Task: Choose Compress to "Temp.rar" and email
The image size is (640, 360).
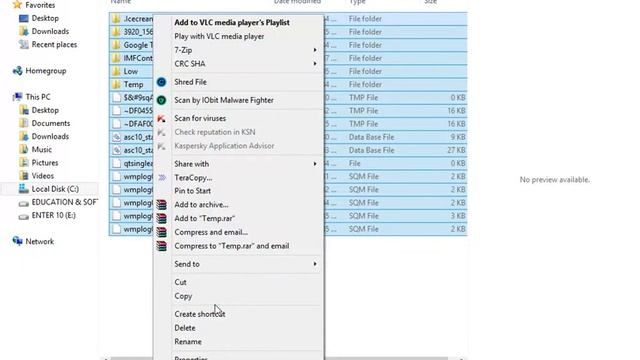Action: [x=231, y=246]
